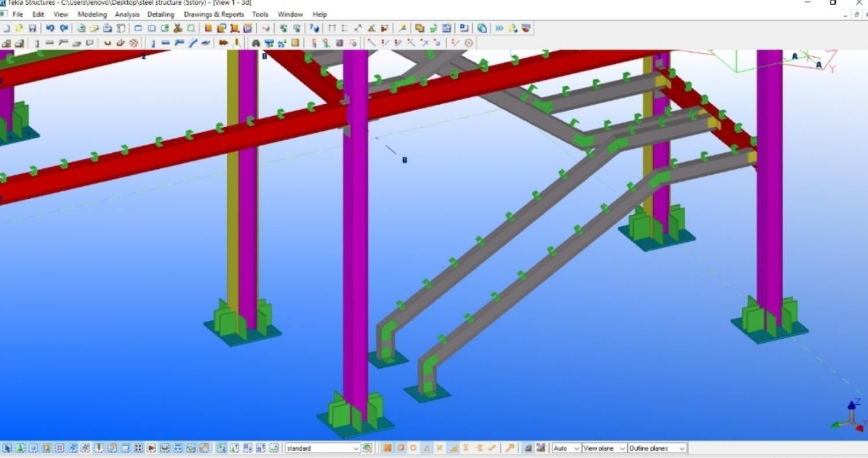The height and width of the screenshot is (458, 868).
Task: Open the Window menu
Action: 290,14
